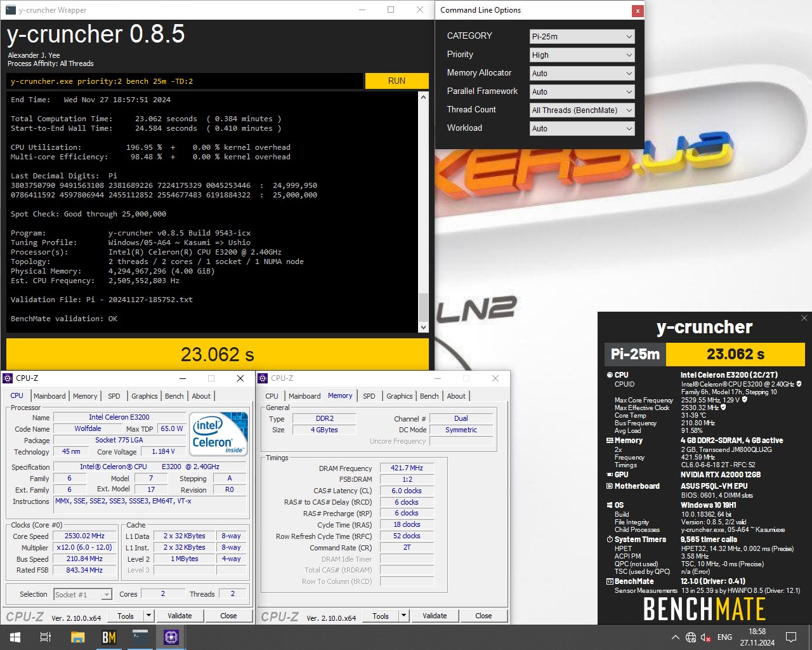Open Graphics tab in right CPU-Z window
812x650 pixels.
[400, 396]
